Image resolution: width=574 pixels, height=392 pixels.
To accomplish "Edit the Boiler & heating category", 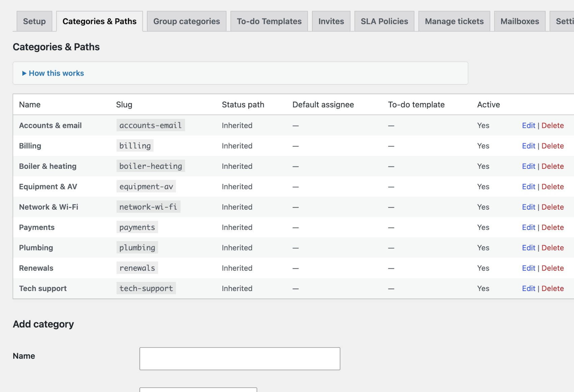I will click(x=528, y=166).
